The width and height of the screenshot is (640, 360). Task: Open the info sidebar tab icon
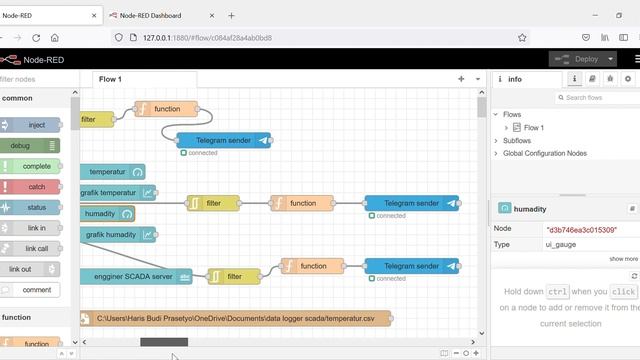coord(574,79)
